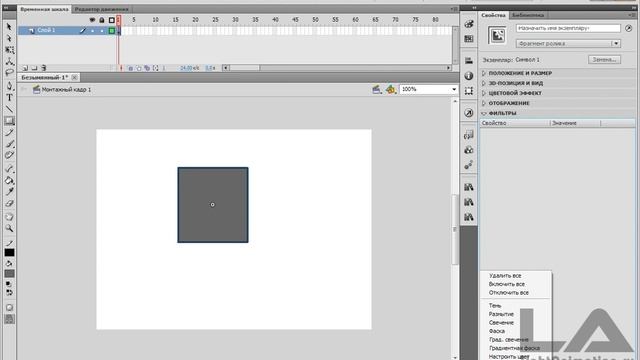
Task: Click New Folder icon below layers
Action: pyautogui.click(x=34, y=68)
